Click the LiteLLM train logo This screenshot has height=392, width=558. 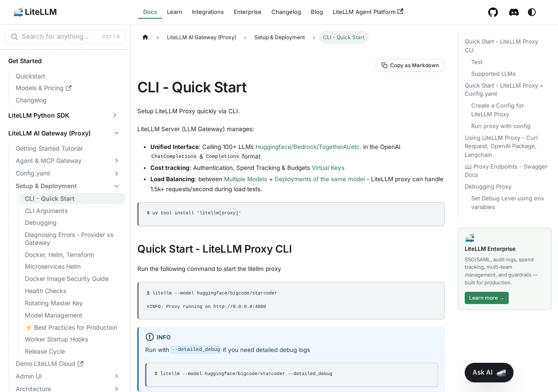pyautogui.click(x=18, y=12)
